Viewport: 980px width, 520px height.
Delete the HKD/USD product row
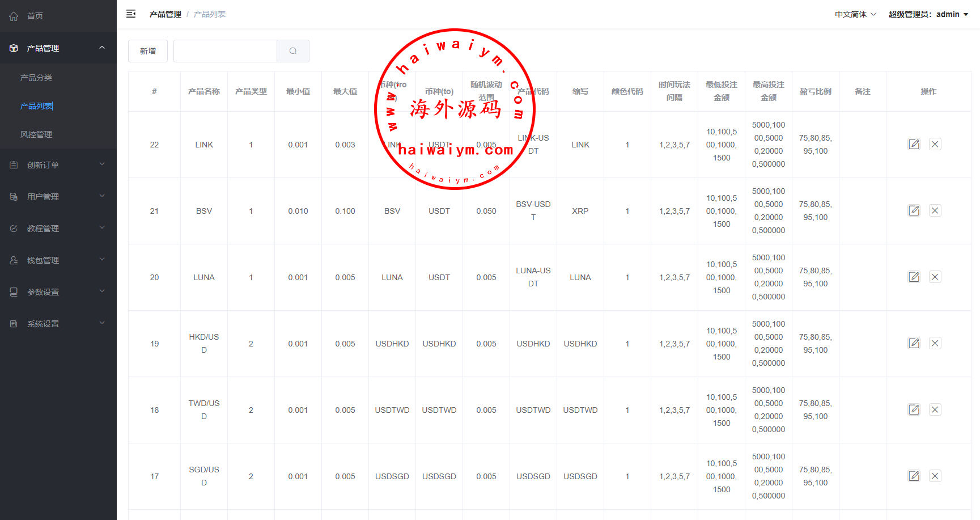(935, 344)
